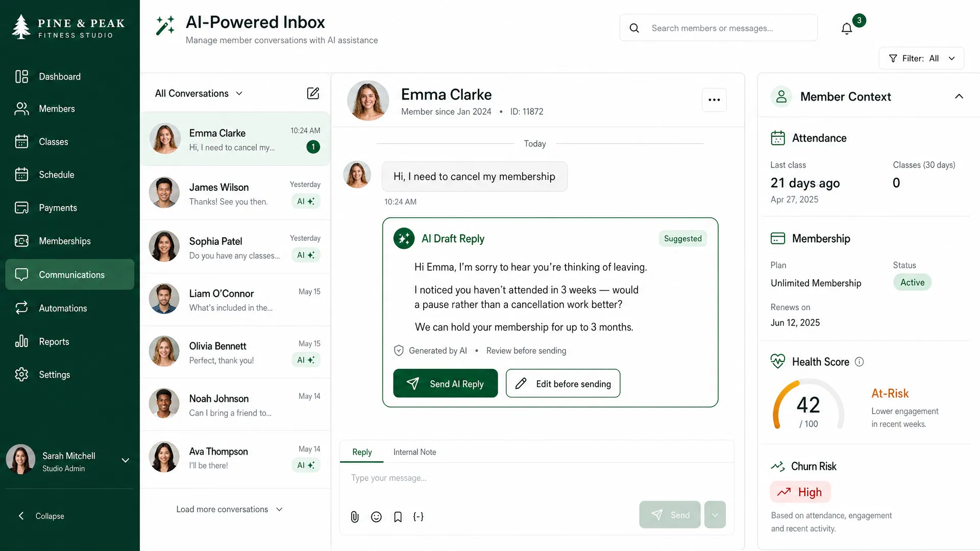Click the Active status badge
The image size is (980, 551).
912,282
